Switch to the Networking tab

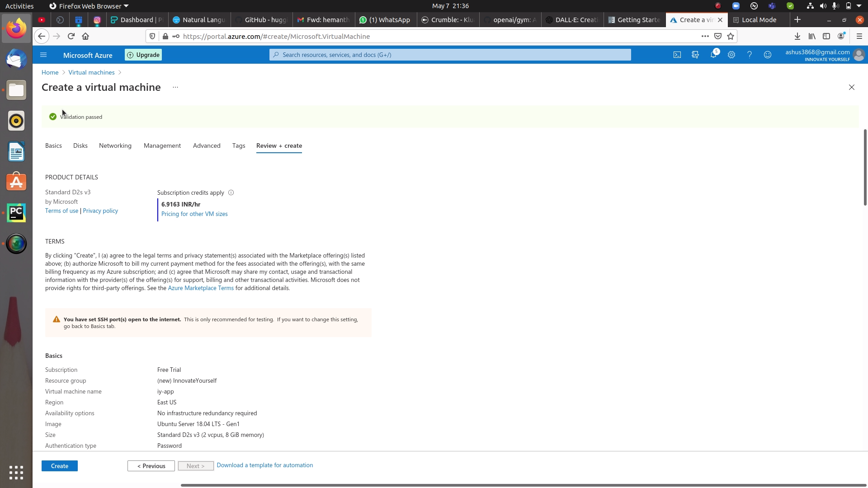(x=115, y=145)
